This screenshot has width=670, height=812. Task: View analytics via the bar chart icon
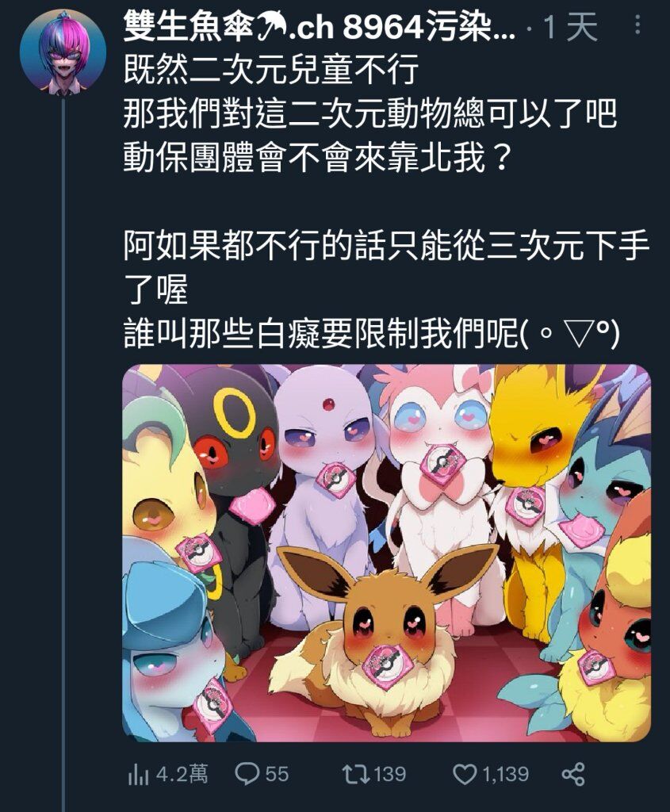pos(138,775)
